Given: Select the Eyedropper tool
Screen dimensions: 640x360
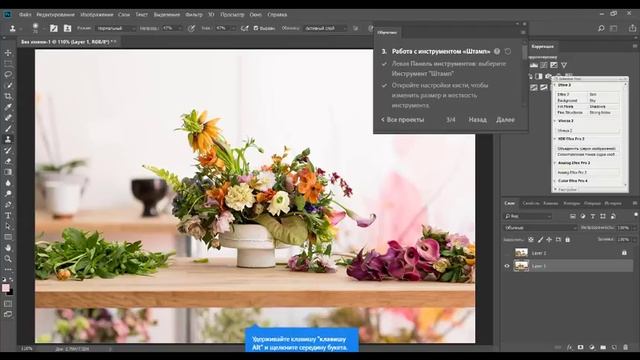Looking at the screenshot, I should click(x=8, y=107).
